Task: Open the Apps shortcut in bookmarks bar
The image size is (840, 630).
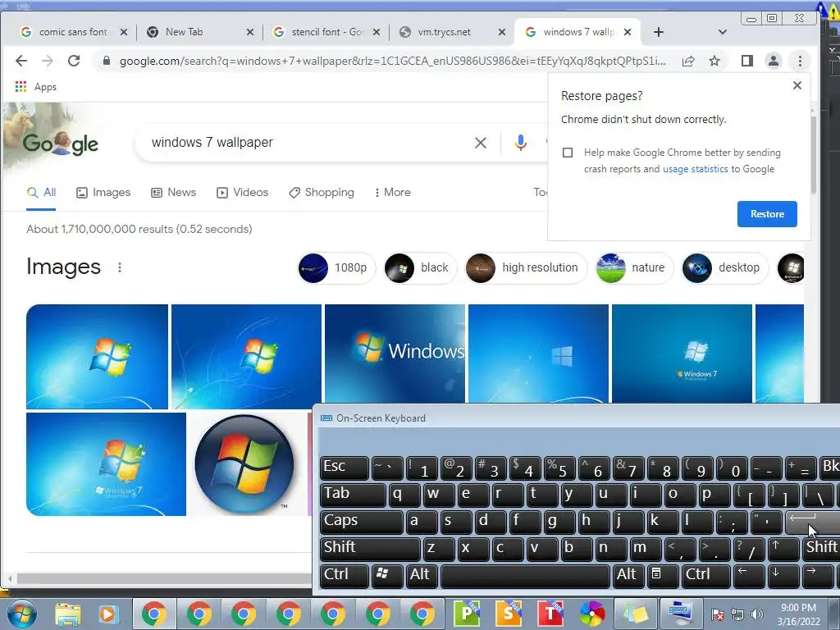Action: pyautogui.click(x=36, y=87)
